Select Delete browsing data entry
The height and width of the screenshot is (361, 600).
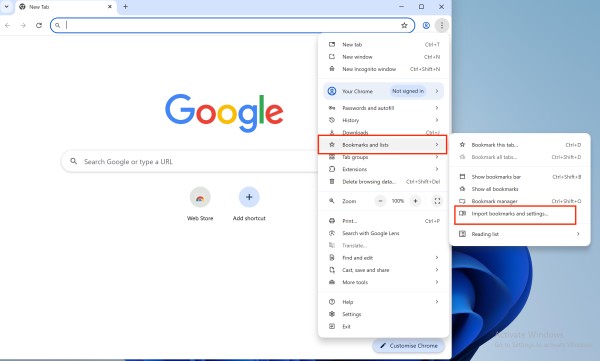pos(384,181)
